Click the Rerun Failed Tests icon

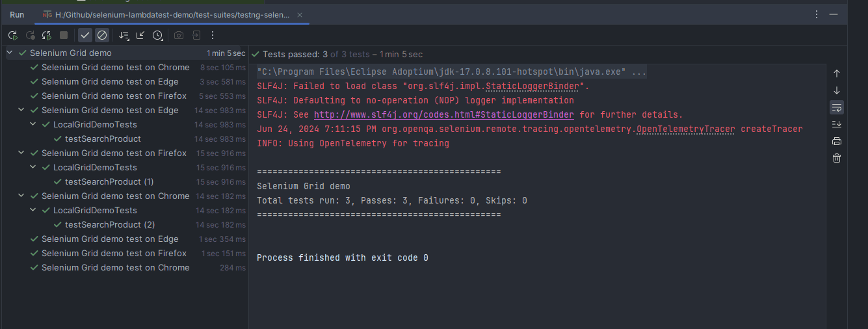pyautogui.click(x=30, y=35)
